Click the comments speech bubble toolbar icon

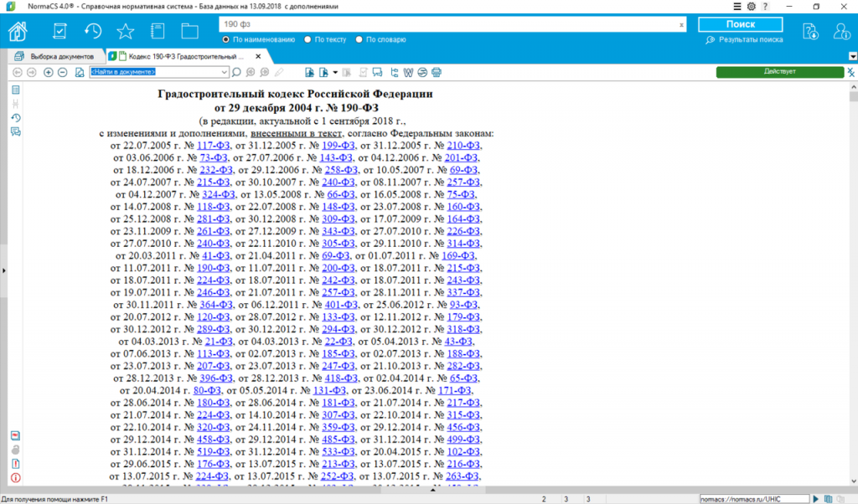pyautogui.click(x=378, y=72)
